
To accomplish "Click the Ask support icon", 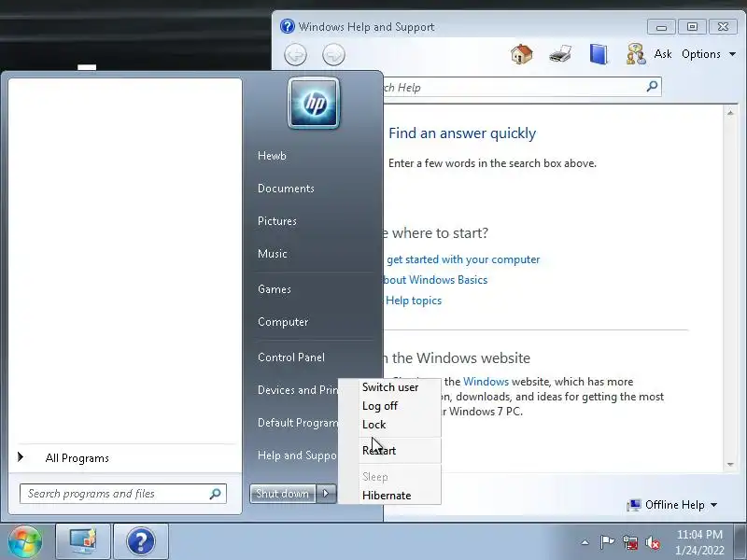I will (x=636, y=54).
